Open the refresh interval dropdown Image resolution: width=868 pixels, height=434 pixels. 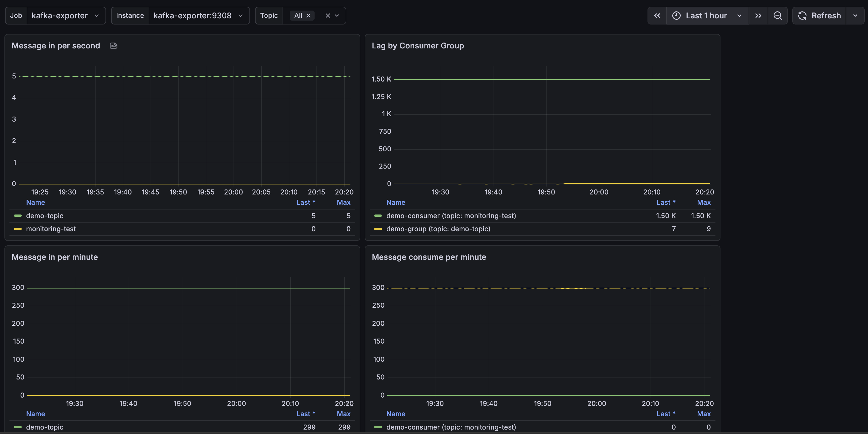tap(855, 16)
